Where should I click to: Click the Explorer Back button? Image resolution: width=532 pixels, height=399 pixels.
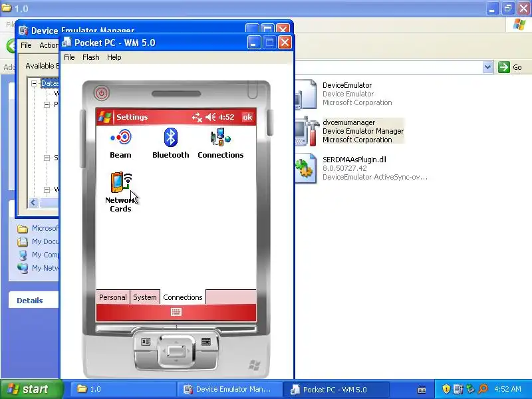11,45
